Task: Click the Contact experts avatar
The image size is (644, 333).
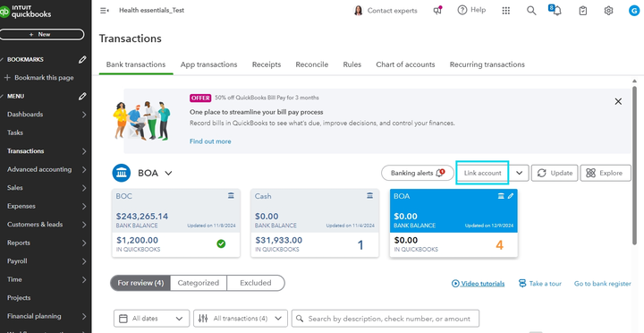Action: pyautogui.click(x=358, y=11)
